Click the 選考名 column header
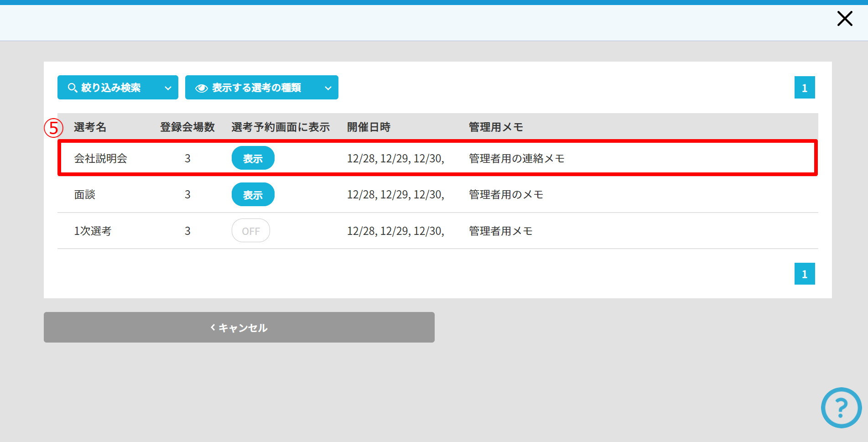The width and height of the screenshot is (868, 442). click(90, 127)
